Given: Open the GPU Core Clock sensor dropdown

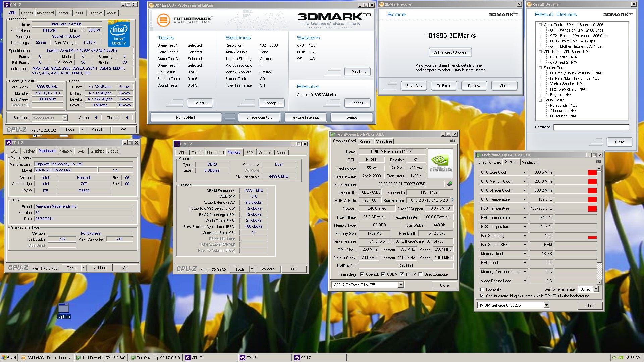Looking at the screenshot, I should point(525,172).
